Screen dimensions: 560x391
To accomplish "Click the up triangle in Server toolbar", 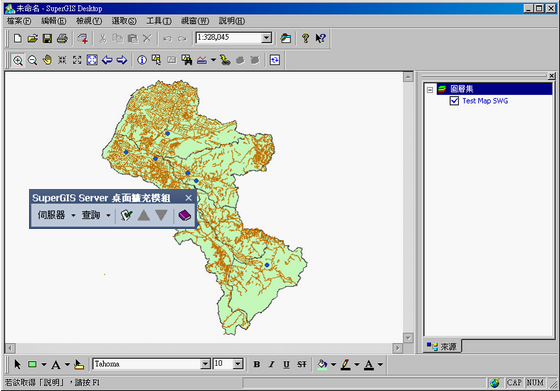I will coord(144,215).
